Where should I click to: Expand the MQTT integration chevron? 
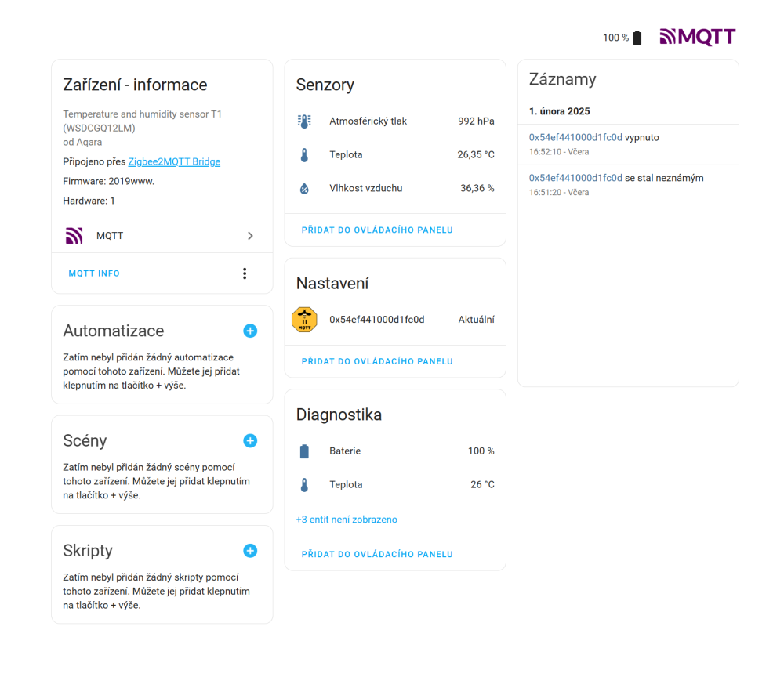[250, 236]
